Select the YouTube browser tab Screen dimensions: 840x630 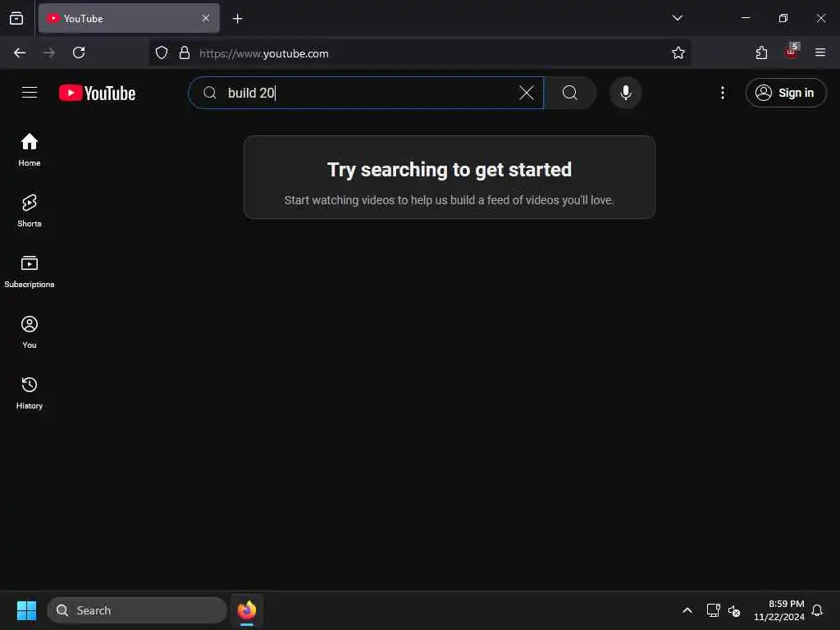coord(129,18)
